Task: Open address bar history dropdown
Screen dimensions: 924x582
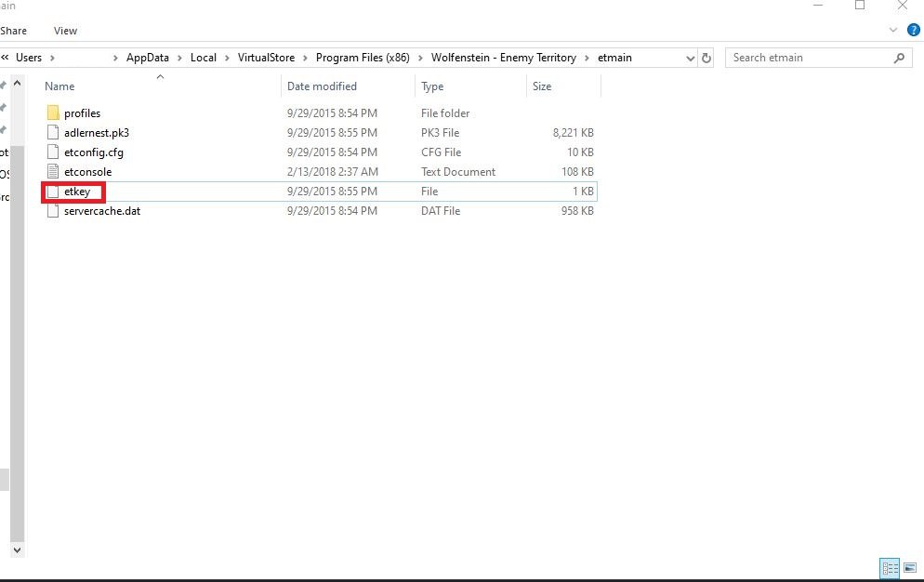Action: click(691, 58)
